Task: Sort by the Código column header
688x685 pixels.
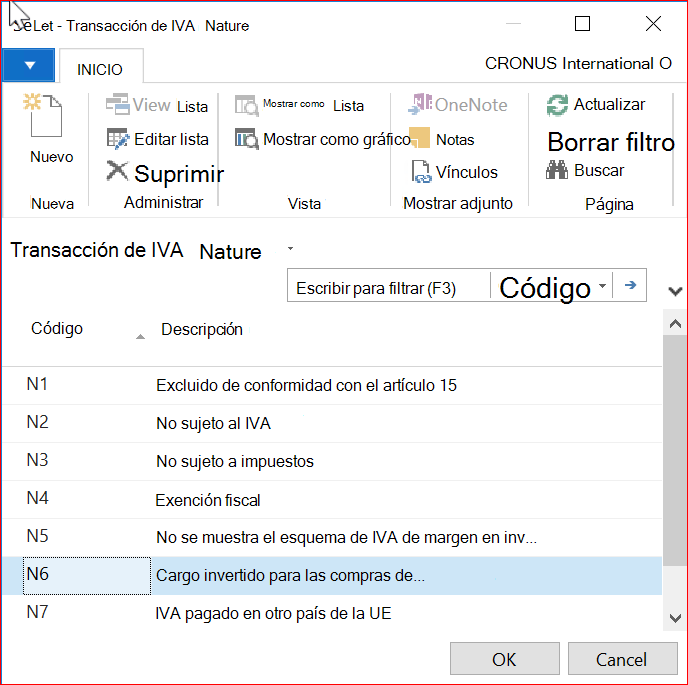Action: click(57, 329)
